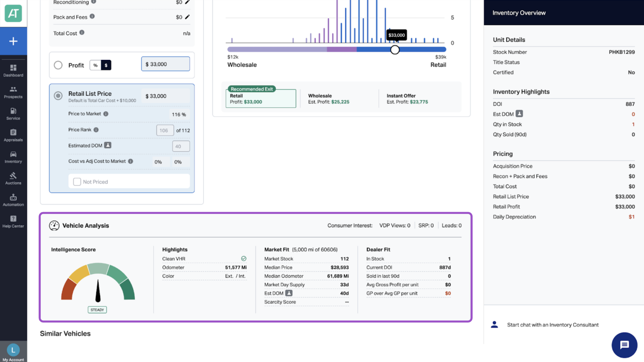Image resolution: width=644 pixels, height=362 pixels.
Task: Open Help Center in the sidebar
Action: [13, 222]
